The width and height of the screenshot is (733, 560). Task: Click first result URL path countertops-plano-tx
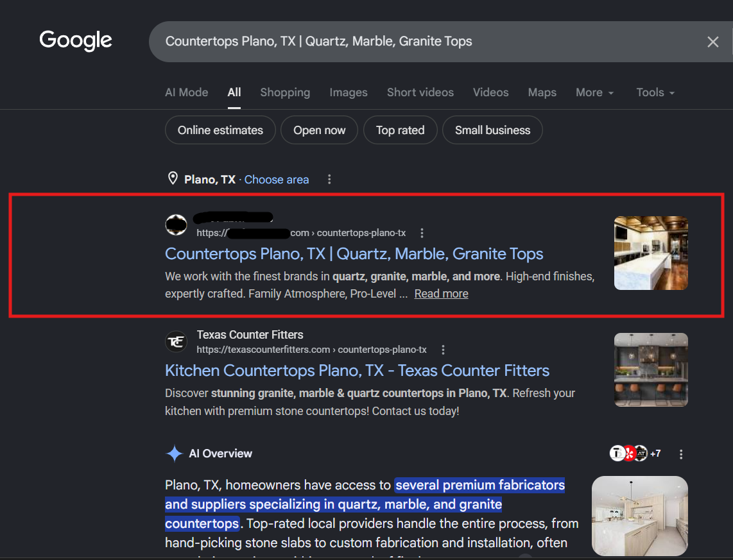361,233
